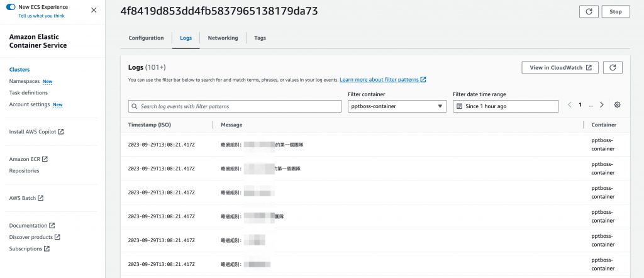The width and height of the screenshot is (644, 278).
Task: Click the Timestamp (ISO) column header
Action: pyautogui.click(x=150, y=125)
